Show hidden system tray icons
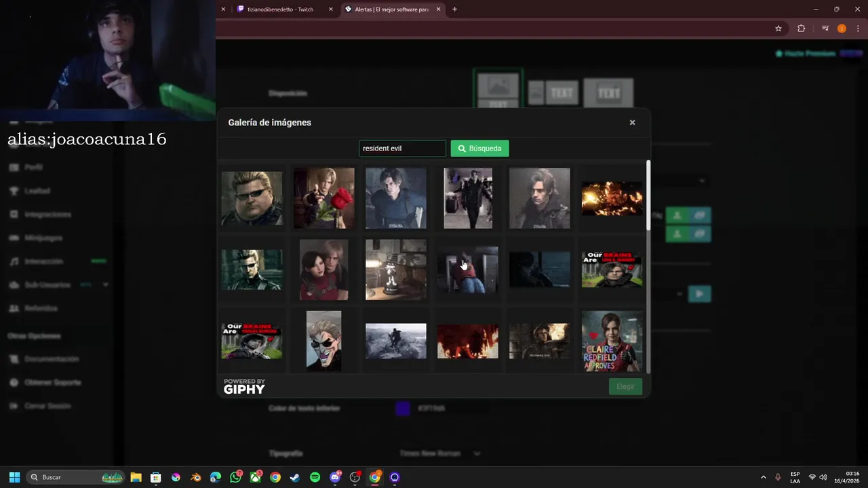The image size is (868, 488). pyautogui.click(x=763, y=477)
